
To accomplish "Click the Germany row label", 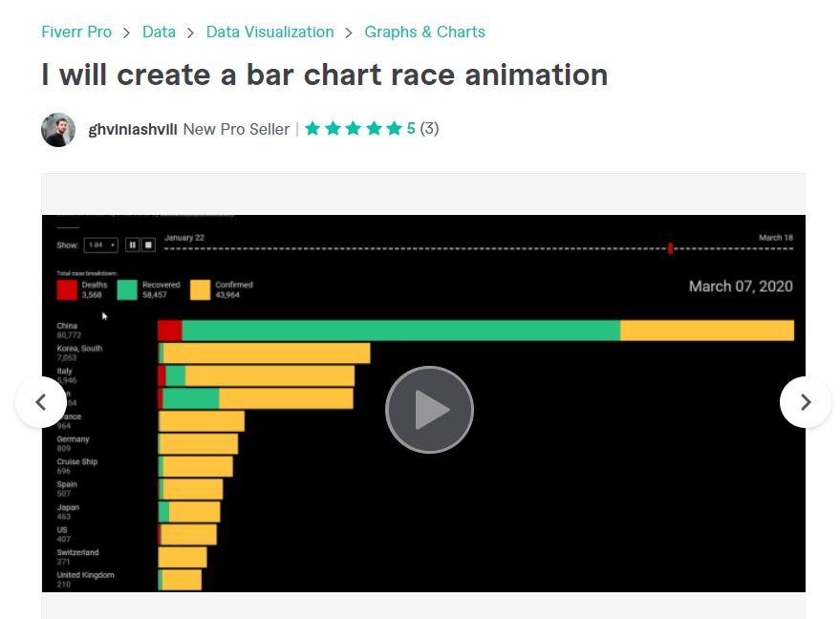I will 73,439.
